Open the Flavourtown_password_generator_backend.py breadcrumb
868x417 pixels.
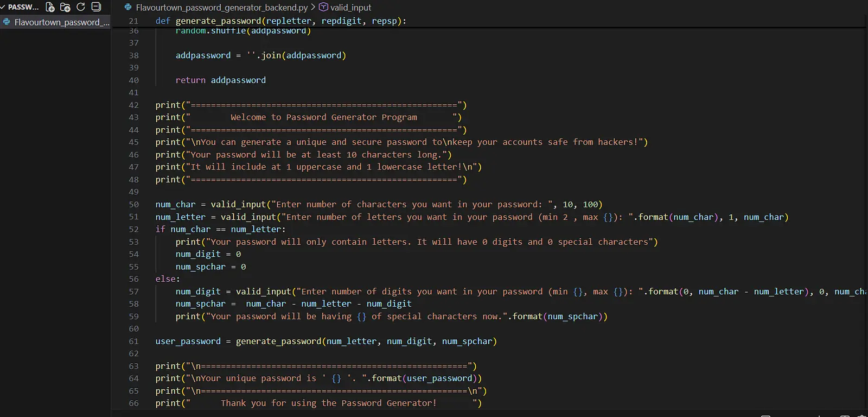pos(221,8)
